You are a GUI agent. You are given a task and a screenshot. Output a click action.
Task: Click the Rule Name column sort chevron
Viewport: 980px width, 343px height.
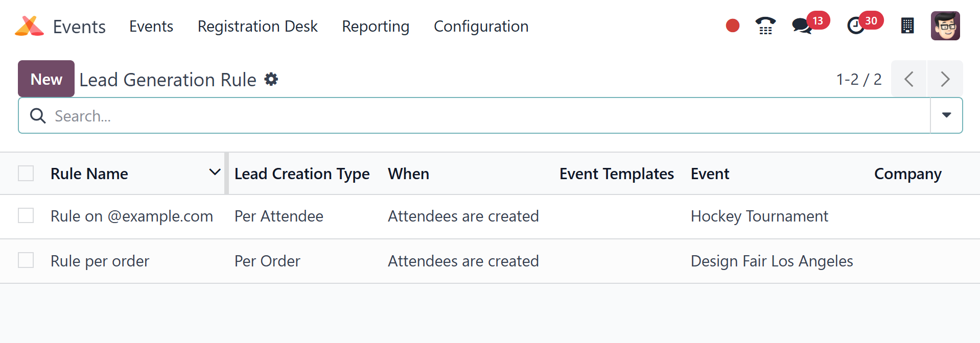pos(215,173)
